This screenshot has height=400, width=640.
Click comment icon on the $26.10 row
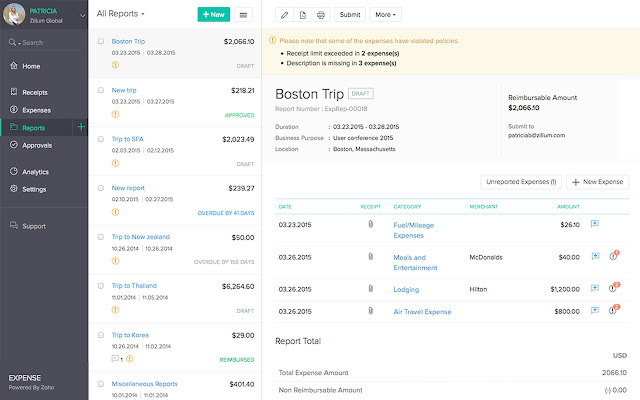(595, 224)
